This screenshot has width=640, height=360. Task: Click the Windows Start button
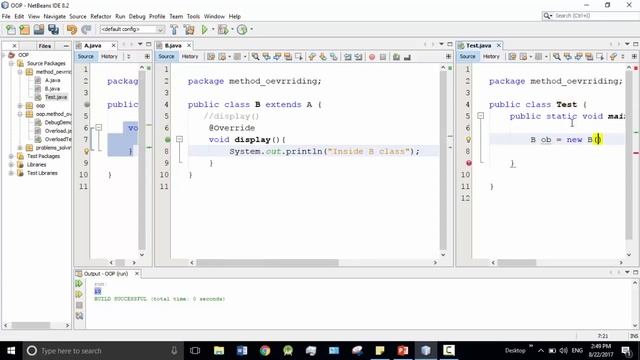(x=11, y=350)
